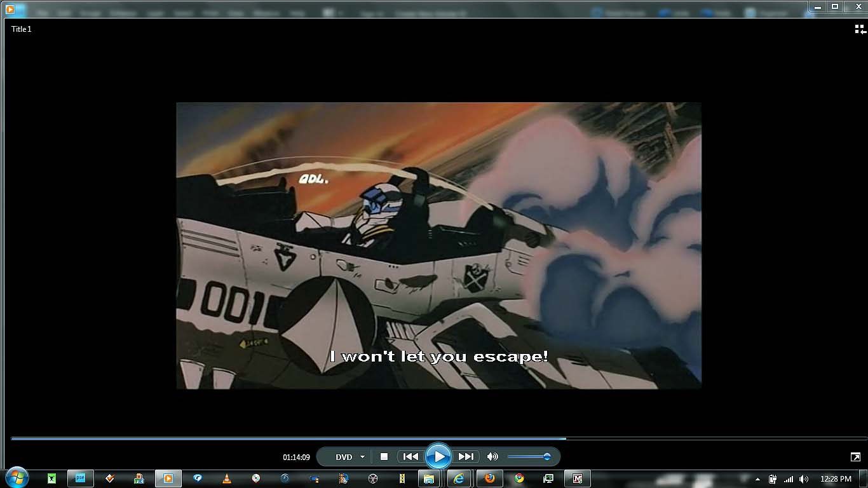The image size is (868, 488).
Task: Click the monitor icon on taskbar
Action: [x=548, y=478]
